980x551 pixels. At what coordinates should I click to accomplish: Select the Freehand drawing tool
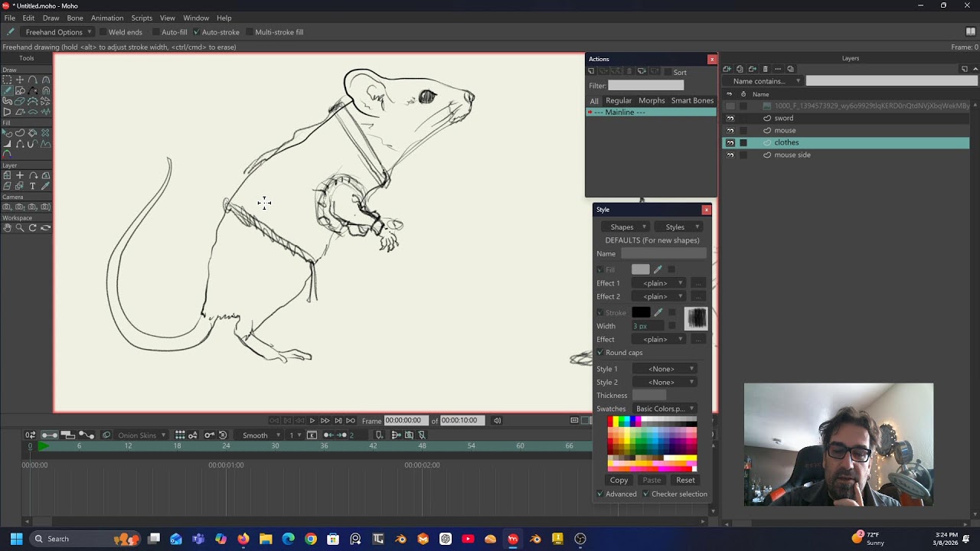click(x=7, y=90)
